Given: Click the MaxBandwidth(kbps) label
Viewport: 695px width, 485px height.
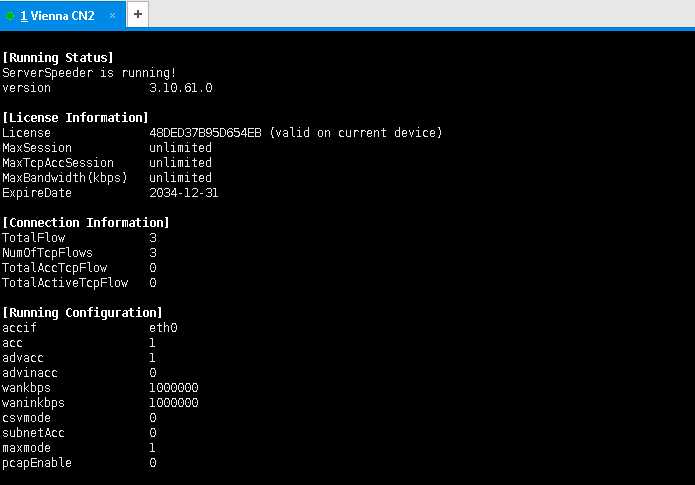Looking at the screenshot, I should 65,178.
